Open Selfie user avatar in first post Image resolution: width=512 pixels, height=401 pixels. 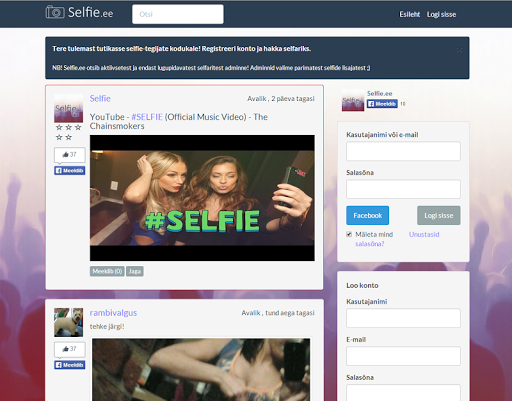69,108
